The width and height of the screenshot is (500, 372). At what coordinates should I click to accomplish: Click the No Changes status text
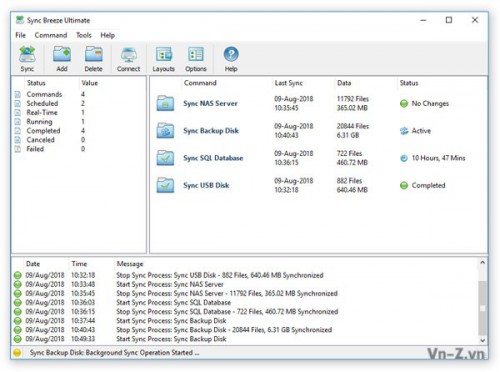tap(430, 104)
